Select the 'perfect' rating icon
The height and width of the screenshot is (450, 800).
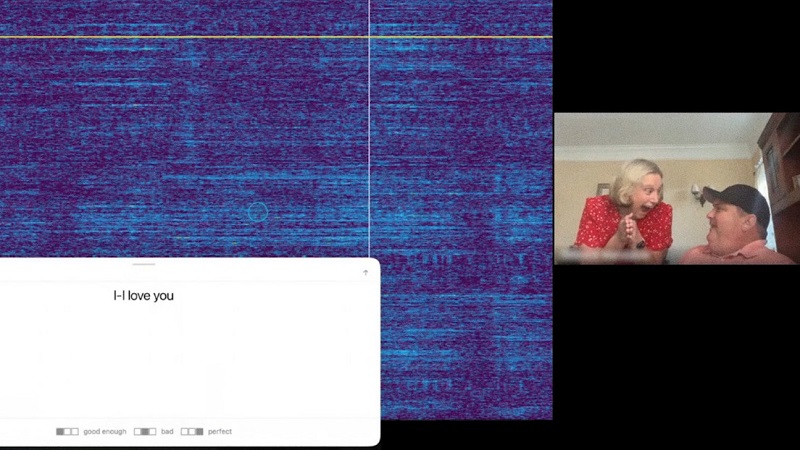click(x=192, y=432)
